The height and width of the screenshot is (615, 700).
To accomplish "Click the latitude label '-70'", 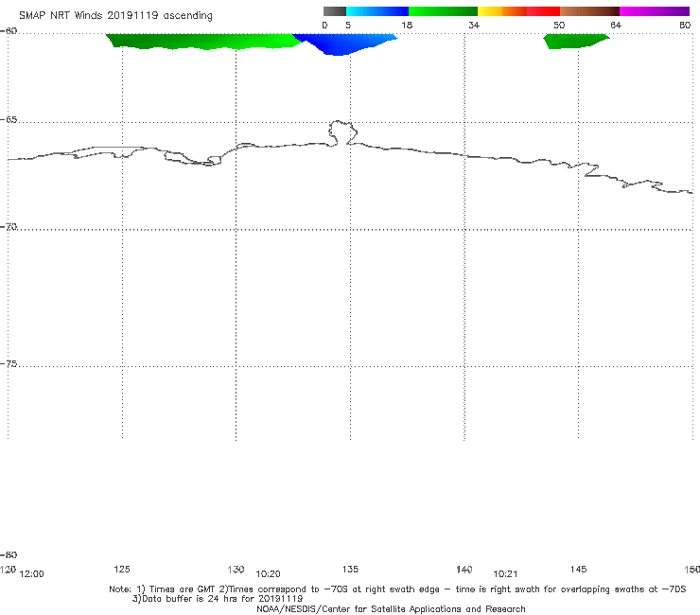I will click(9, 227).
